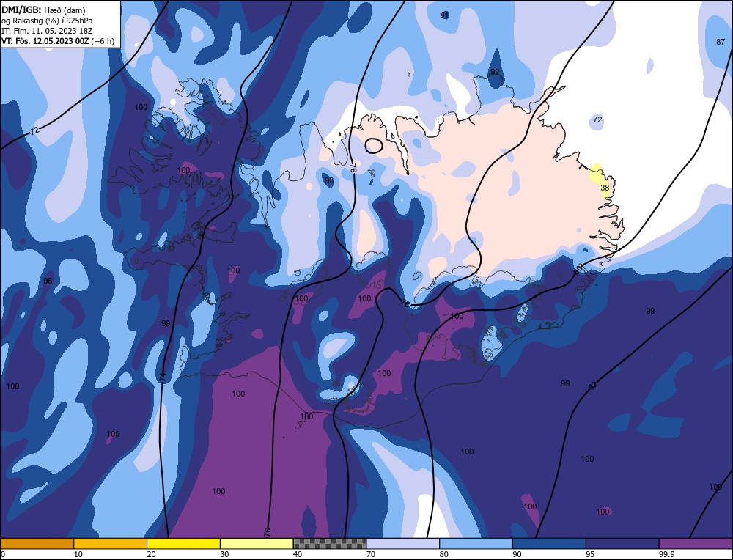Click the checkered 40–70 legend swatch
The height and width of the screenshot is (560, 733).
(330, 544)
